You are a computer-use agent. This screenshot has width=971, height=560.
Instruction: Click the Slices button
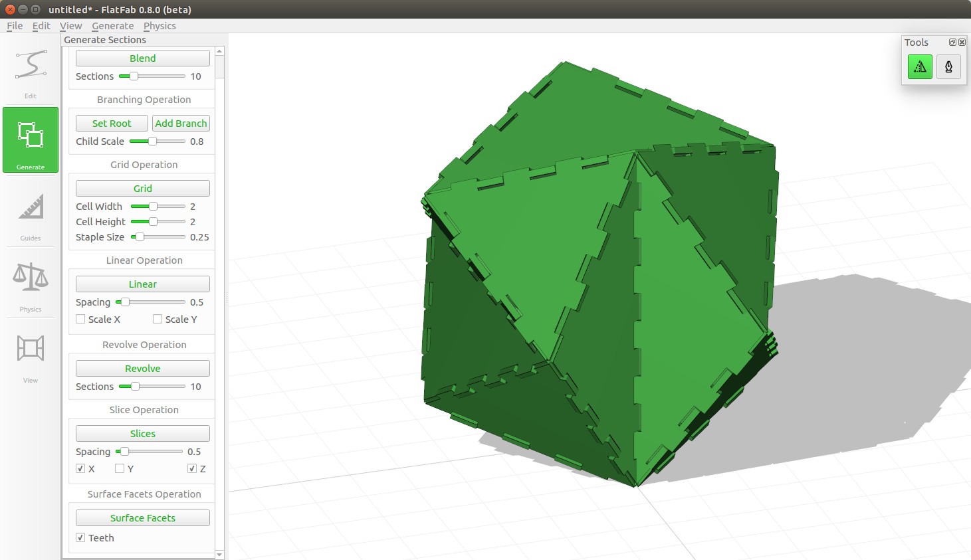pos(143,434)
